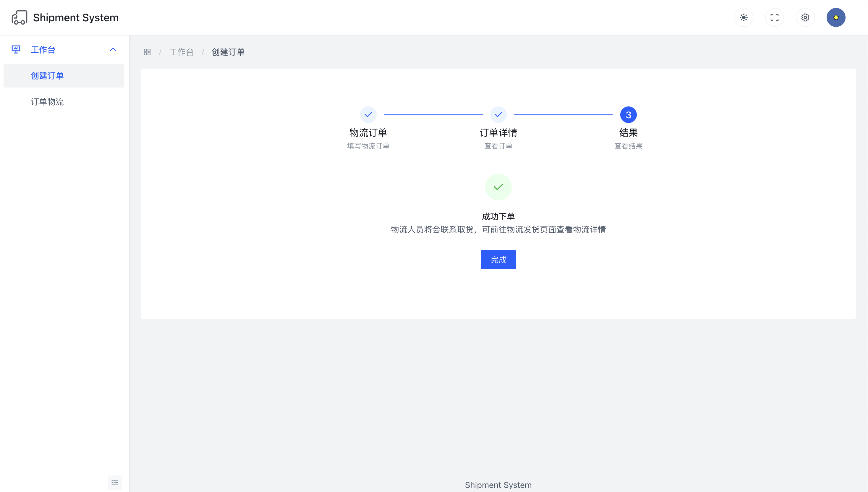Click the 订单详情 step title text
The width and height of the screenshot is (868, 492).
[x=498, y=133]
